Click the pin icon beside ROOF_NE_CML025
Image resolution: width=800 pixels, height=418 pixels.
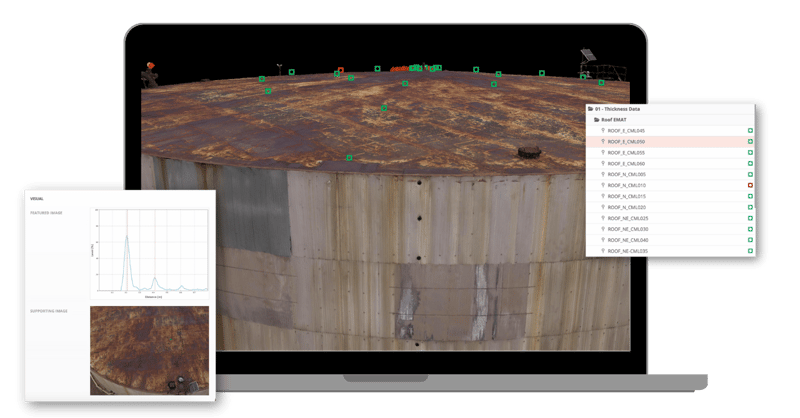(x=602, y=218)
